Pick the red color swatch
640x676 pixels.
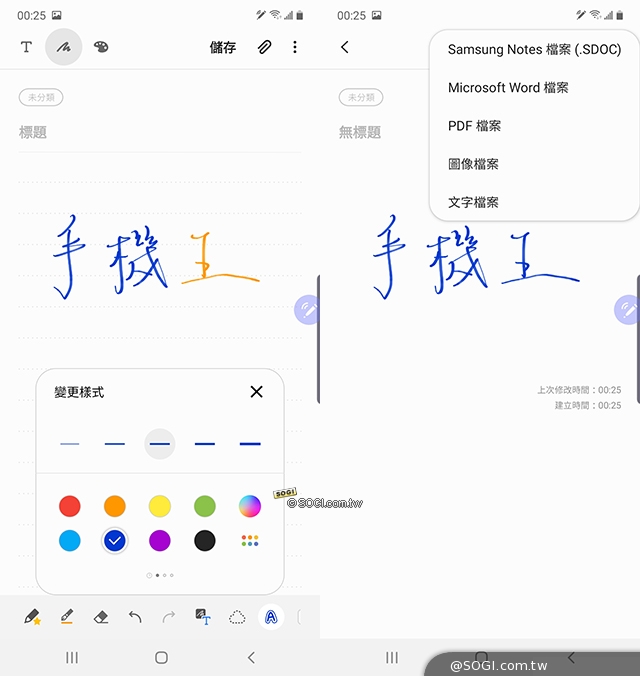coord(69,506)
